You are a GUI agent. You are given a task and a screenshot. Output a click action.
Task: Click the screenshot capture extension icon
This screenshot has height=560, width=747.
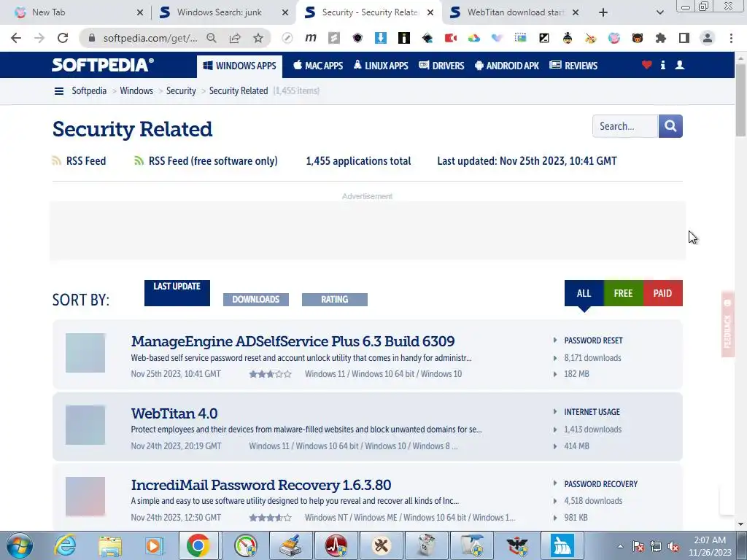(521, 38)
